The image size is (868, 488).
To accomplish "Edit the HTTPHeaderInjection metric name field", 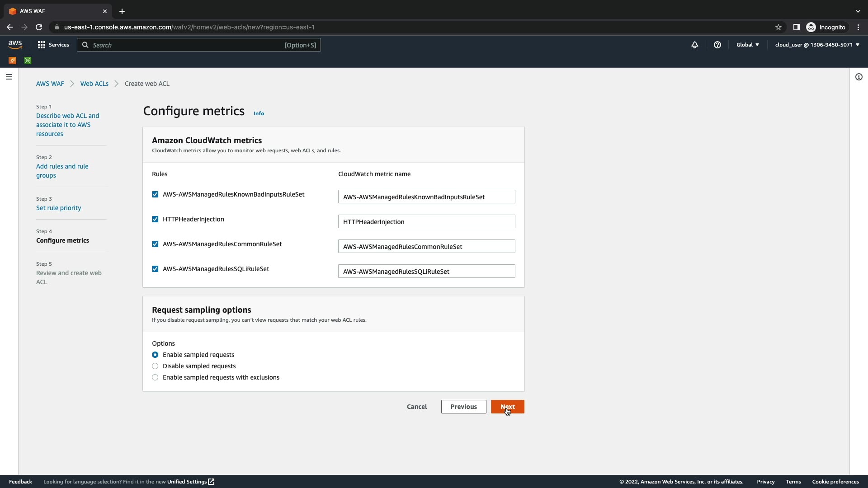I will tap(426, 221).
